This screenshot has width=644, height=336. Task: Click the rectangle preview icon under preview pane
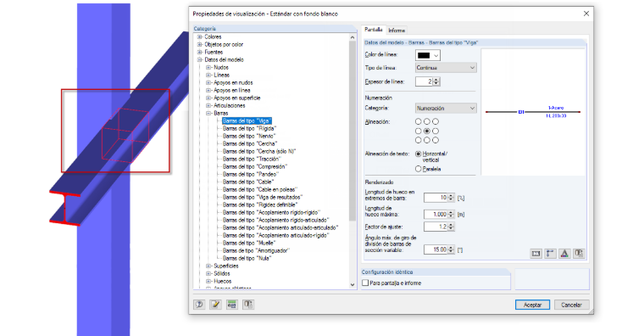point(536,254)
